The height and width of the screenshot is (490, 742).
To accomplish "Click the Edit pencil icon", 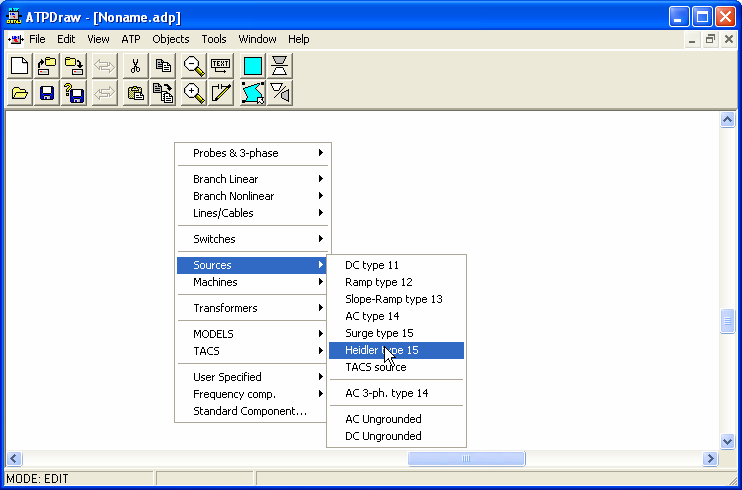I will 221,93.
